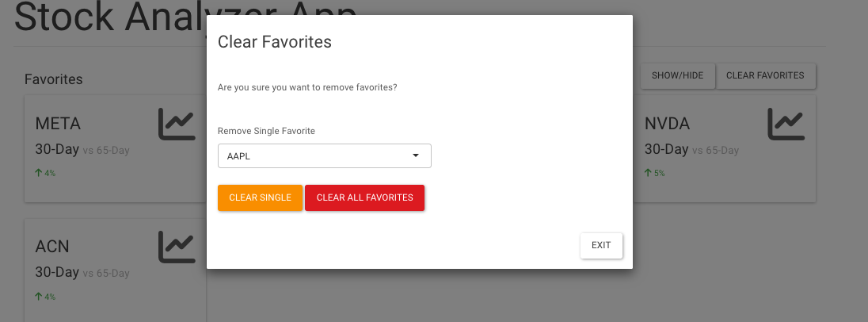Click the Clear Favorites button behind dialog
Screen dimensions: 868x322
(765, 76)
